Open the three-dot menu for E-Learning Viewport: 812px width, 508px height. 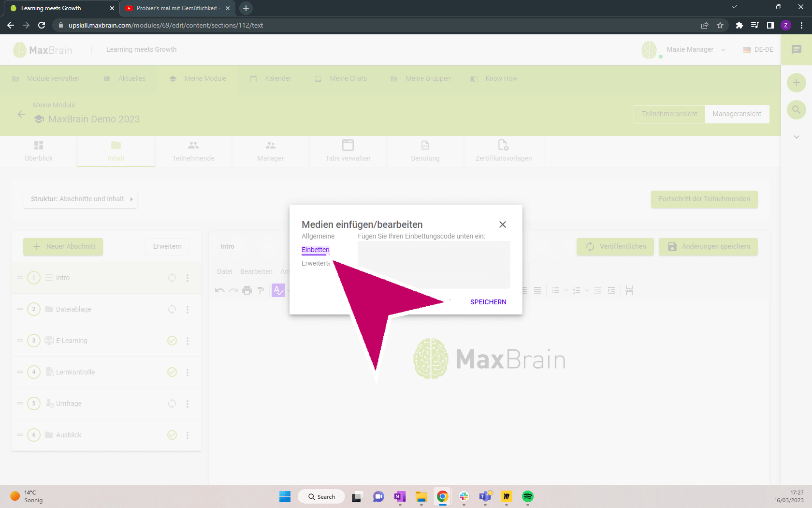coord(188,341)
